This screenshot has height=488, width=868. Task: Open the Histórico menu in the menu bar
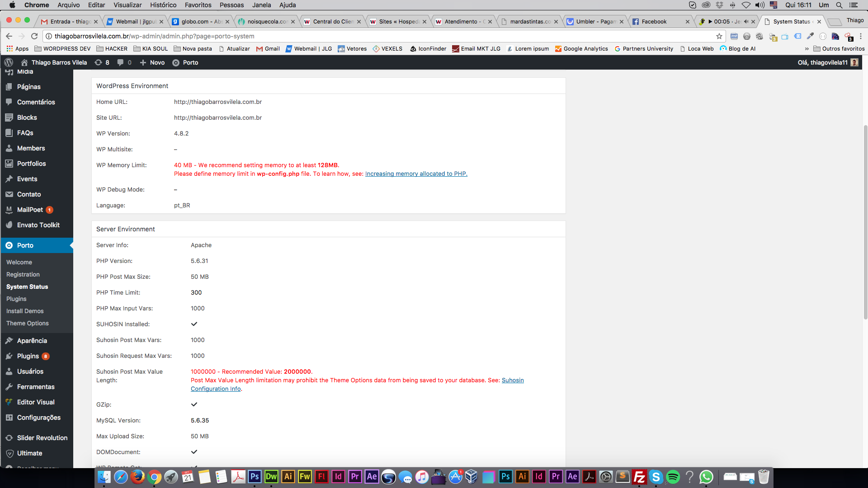[163, 5]
